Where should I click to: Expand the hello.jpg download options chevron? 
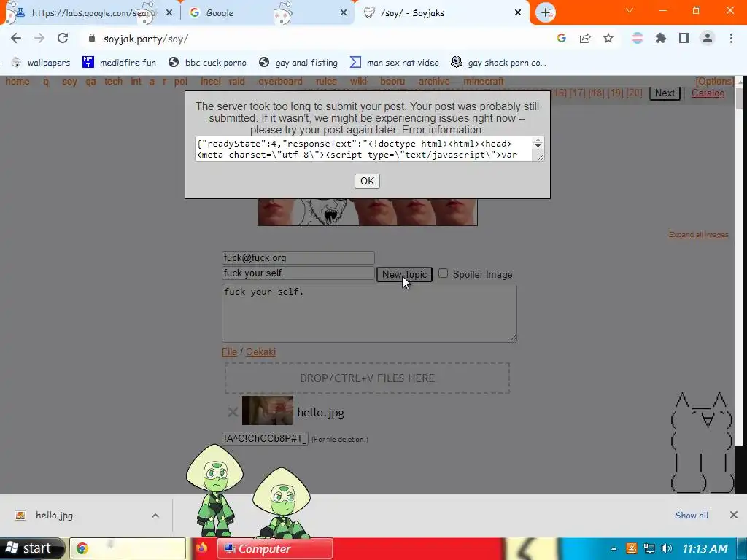coord(155,516)
